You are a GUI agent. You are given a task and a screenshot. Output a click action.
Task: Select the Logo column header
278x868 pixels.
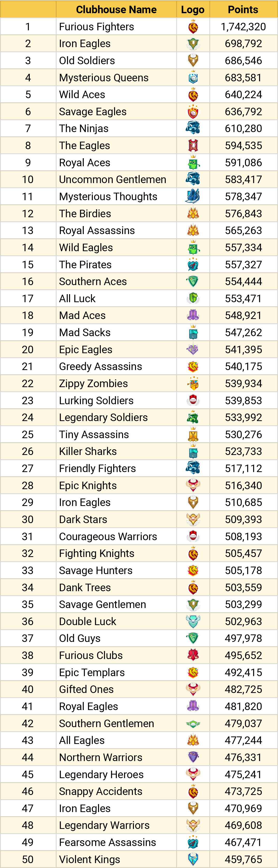tap(193, 9)
